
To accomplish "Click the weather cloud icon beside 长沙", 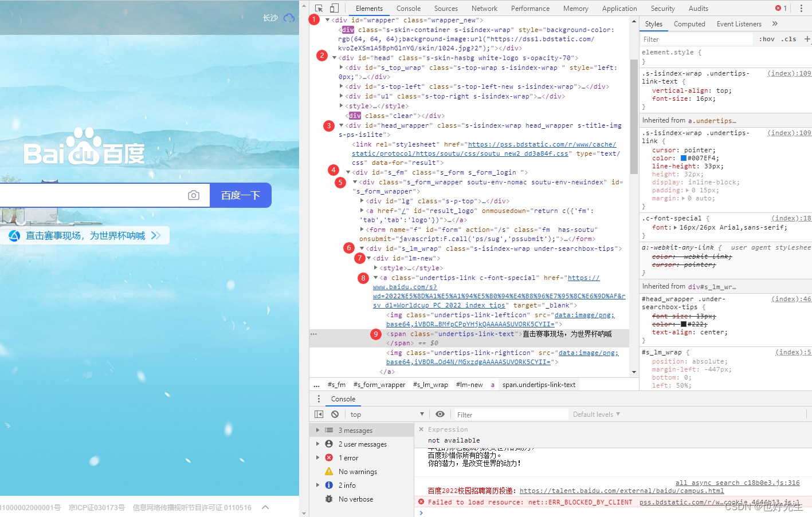I will [x=289, y=18].
